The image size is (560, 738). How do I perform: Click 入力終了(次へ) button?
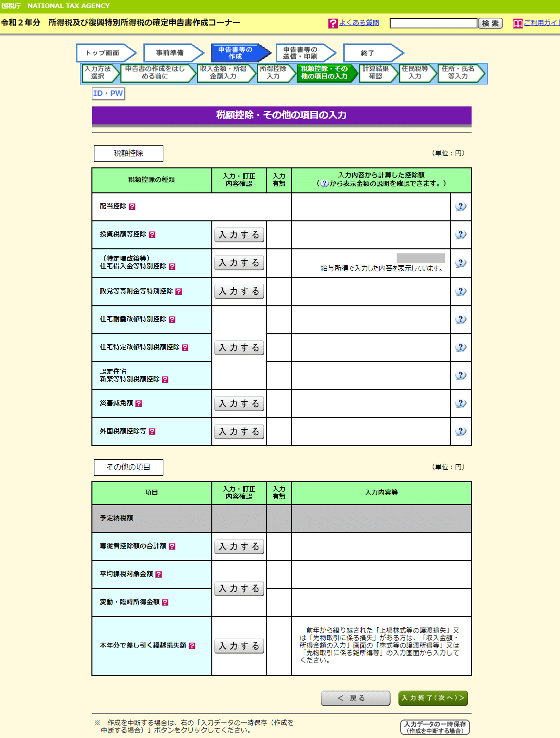coord(433,698)
